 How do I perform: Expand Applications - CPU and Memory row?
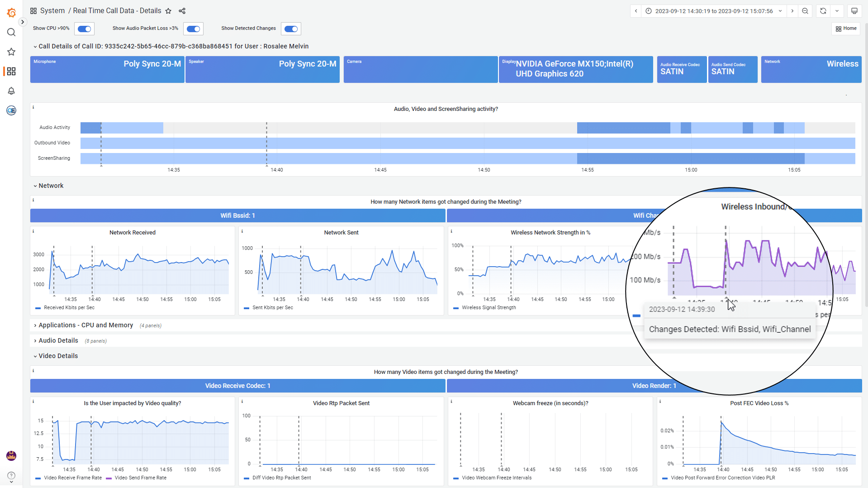coord(85,325)
